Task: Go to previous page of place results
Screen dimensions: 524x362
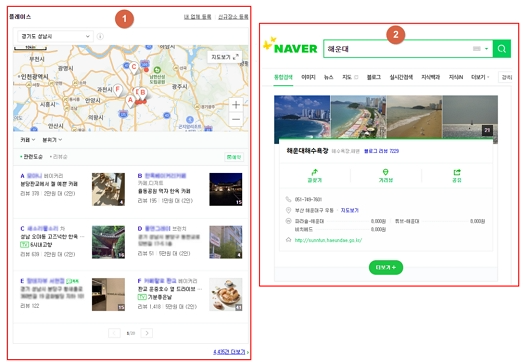Action: coord(114,333)
